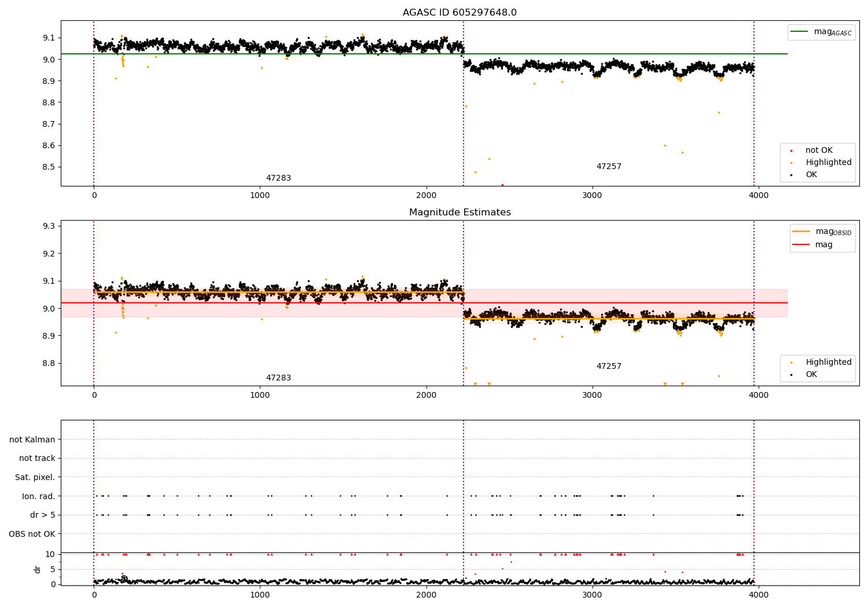
Task: Click x-axis tick 1000 in the flags plot
Action: pyautogui.click(x=260, y=595)
